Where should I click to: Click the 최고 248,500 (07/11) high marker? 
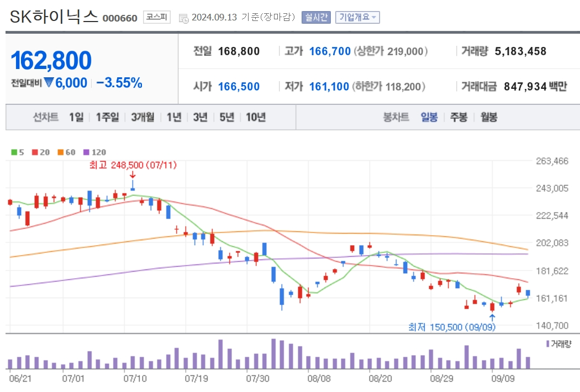(133, 165)
